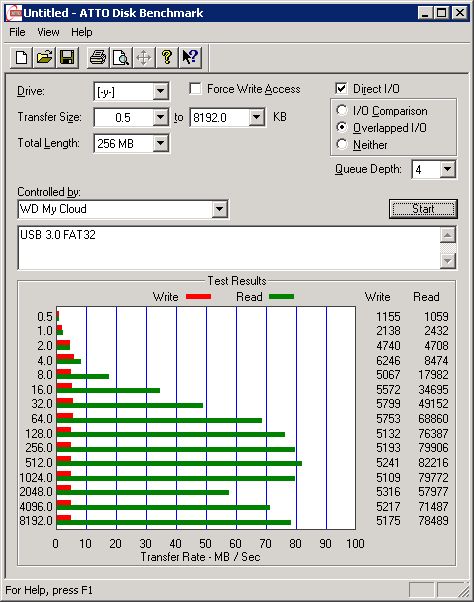This screenshot has height=602, width=474.
Task: Click the Print toolbar icon
Action: pos(98,58)
